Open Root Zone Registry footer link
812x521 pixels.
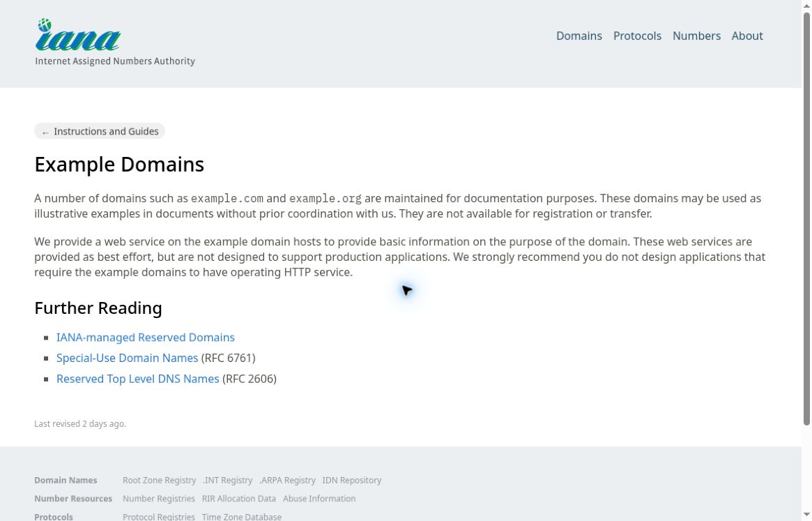click(x=160, y=481)
